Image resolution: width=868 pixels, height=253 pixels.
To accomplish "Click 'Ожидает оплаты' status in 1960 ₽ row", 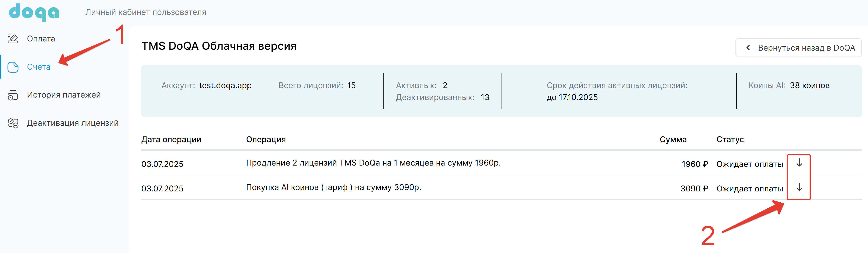I will click(749, 164).
